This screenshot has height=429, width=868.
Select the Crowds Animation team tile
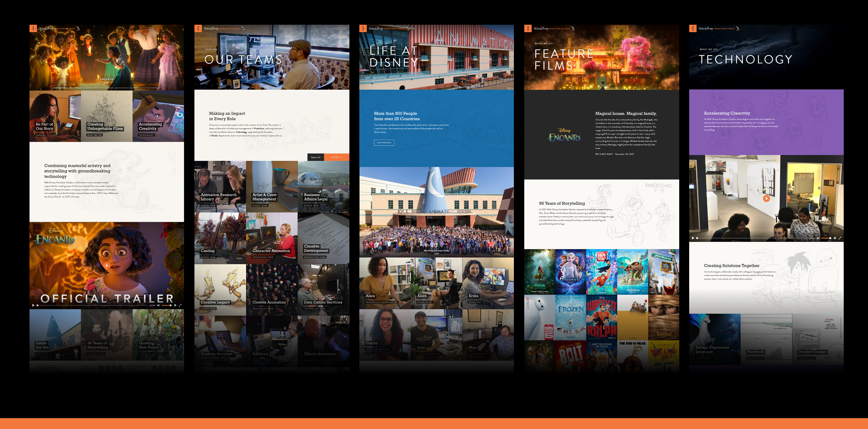[272, 290]
